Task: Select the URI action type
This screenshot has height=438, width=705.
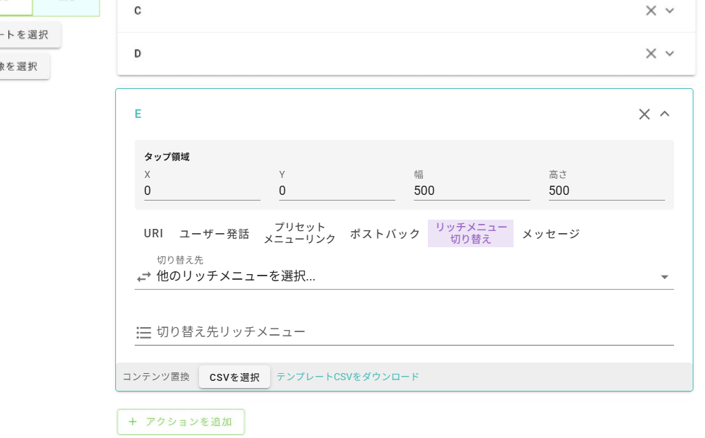Action: (x=153, y=234)
